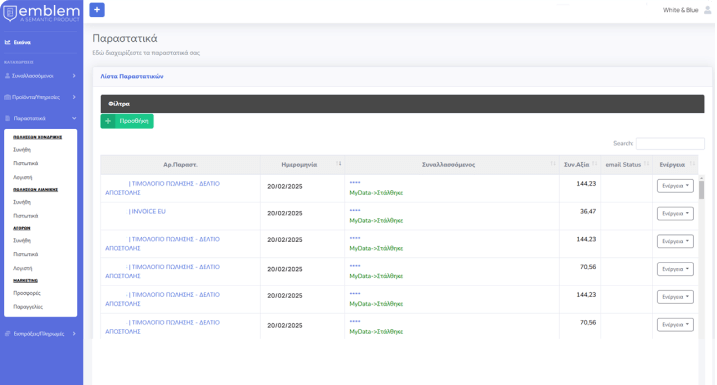Click the green Προσθήκη button
This screenshot has width=717, height=385.
(127, 121)
